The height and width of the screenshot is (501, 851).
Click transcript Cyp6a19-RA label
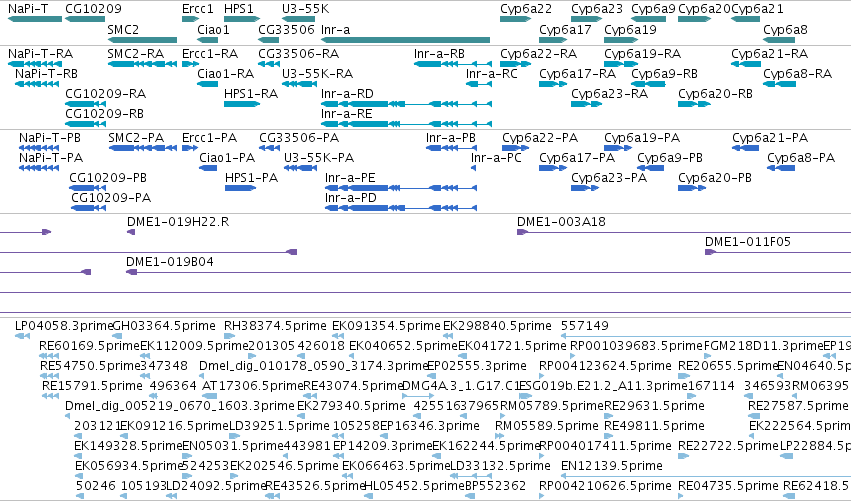coord(643,53)
